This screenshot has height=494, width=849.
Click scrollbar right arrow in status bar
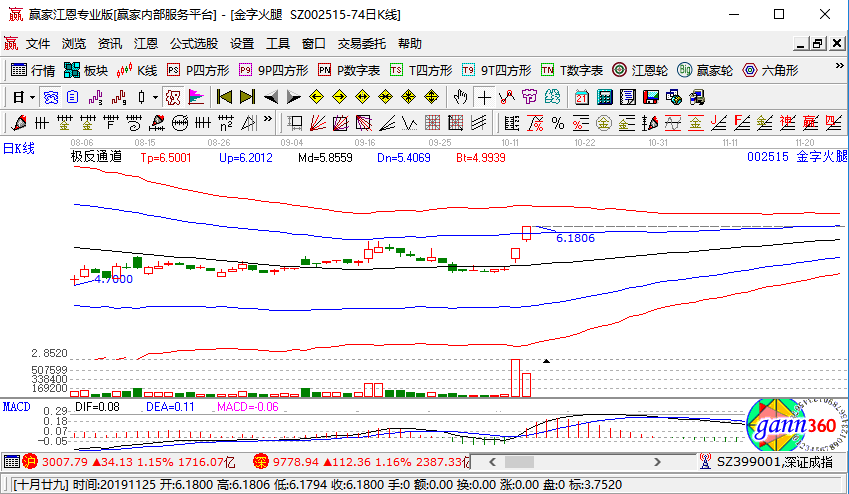(x=657, y=462)
